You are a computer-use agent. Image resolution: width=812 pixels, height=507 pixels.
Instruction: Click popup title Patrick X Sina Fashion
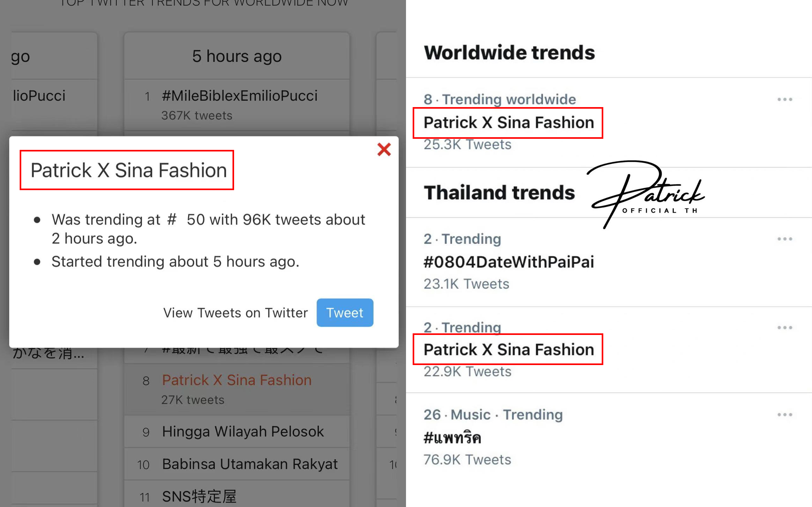point(128,170)
